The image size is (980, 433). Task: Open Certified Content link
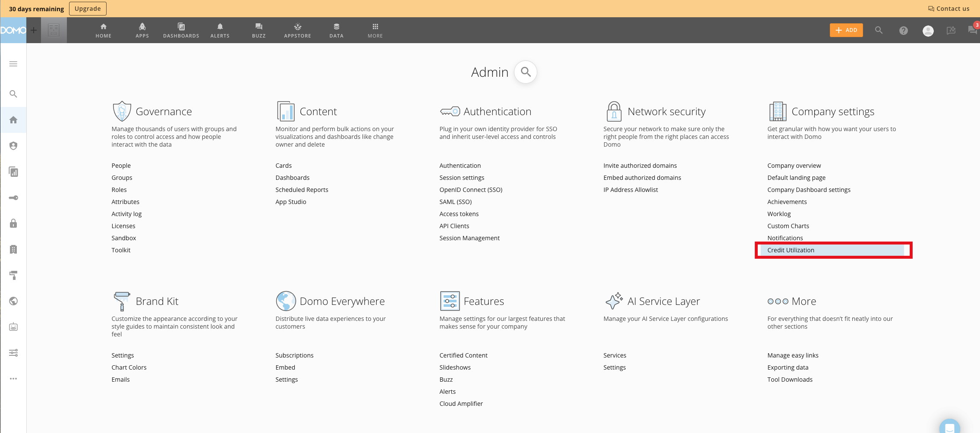(463, 355)
